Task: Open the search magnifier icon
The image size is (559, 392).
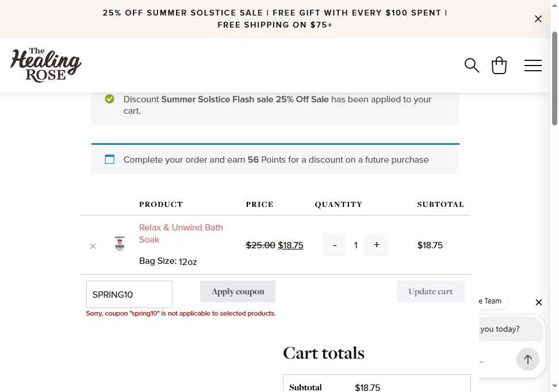Action: (472, 66)
